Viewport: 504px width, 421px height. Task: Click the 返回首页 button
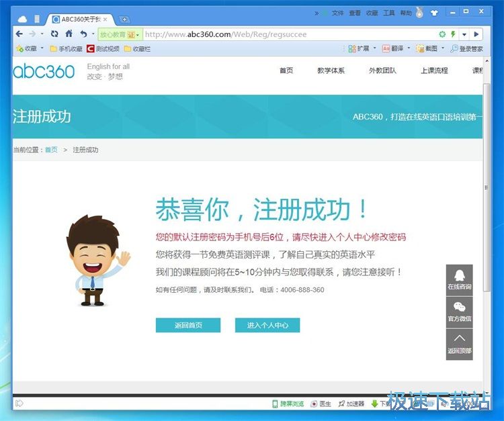pos(188,325)
